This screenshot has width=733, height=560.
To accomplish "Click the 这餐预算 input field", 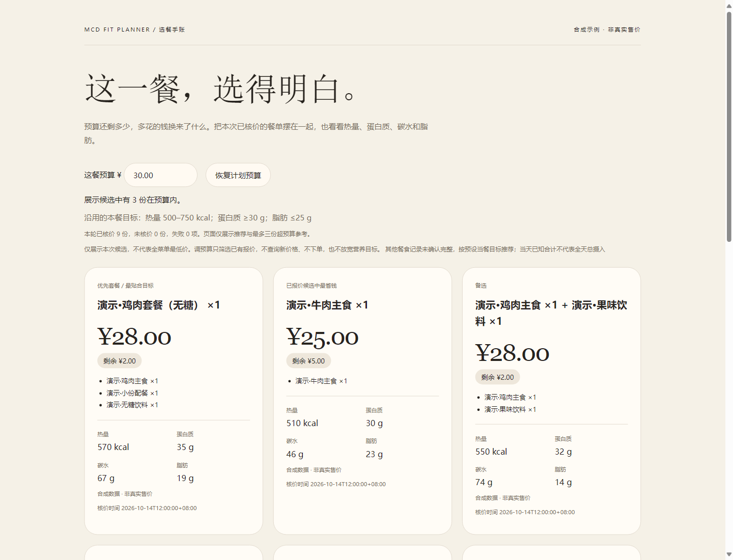I will tap(161, 175).
